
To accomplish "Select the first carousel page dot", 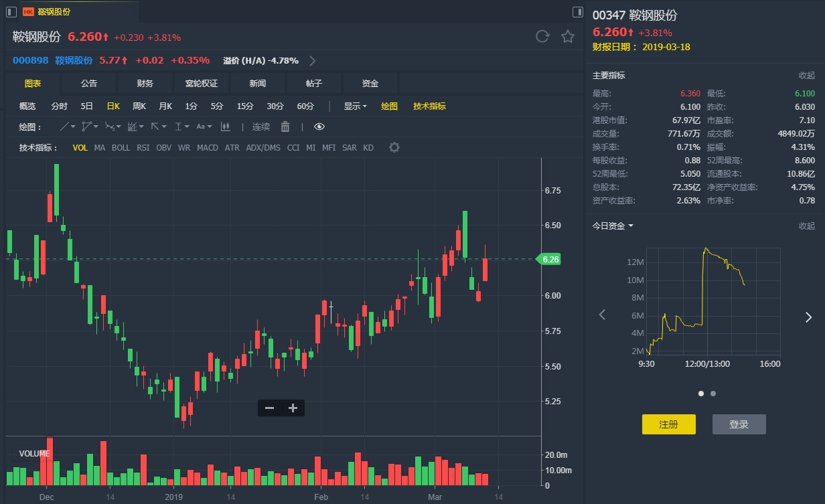I will (x=701, y=394).
